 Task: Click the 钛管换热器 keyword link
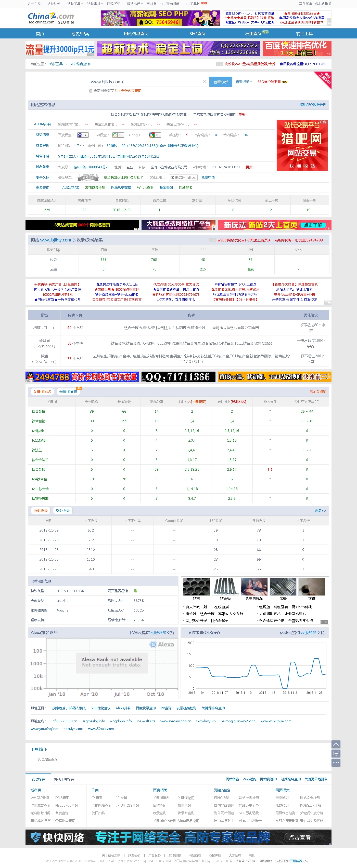tap(40, 498)
